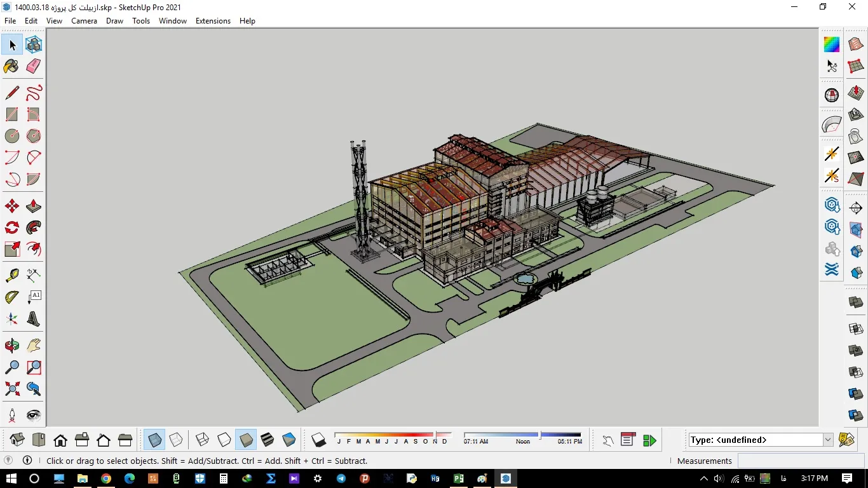Viewport: 868px width, 488px height.
Task: Activate the Zoom Extents tool
Action: (11, 388)
